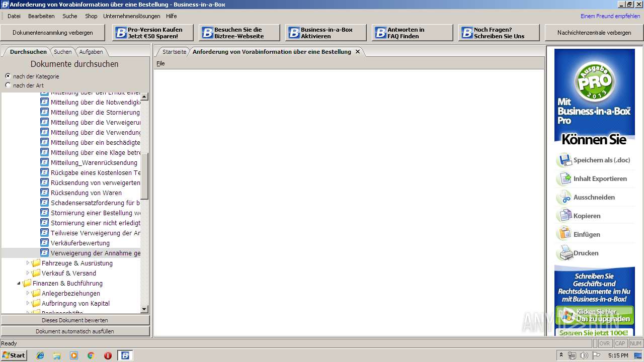The width and height of the screenshot is (644, 362).
Task: Click the Mitteilung_Warenrücksendung document icon
Action: pyautogui.click(x=45, y=162)
